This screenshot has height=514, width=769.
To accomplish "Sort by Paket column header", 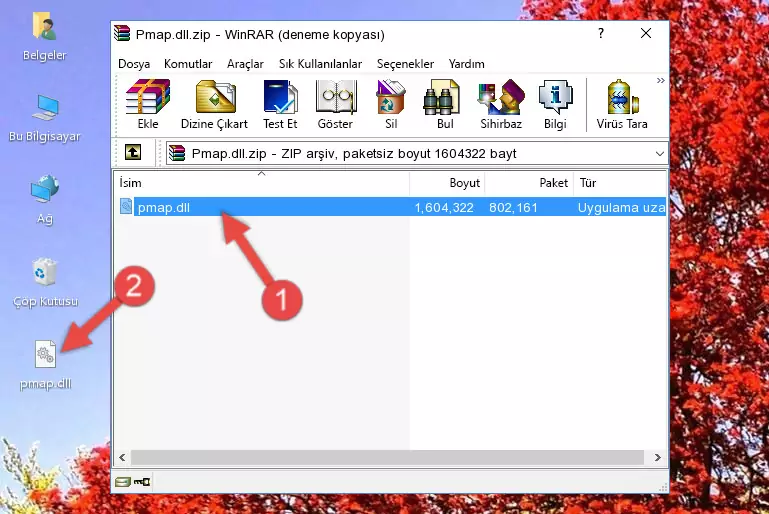I will point(529,183).
